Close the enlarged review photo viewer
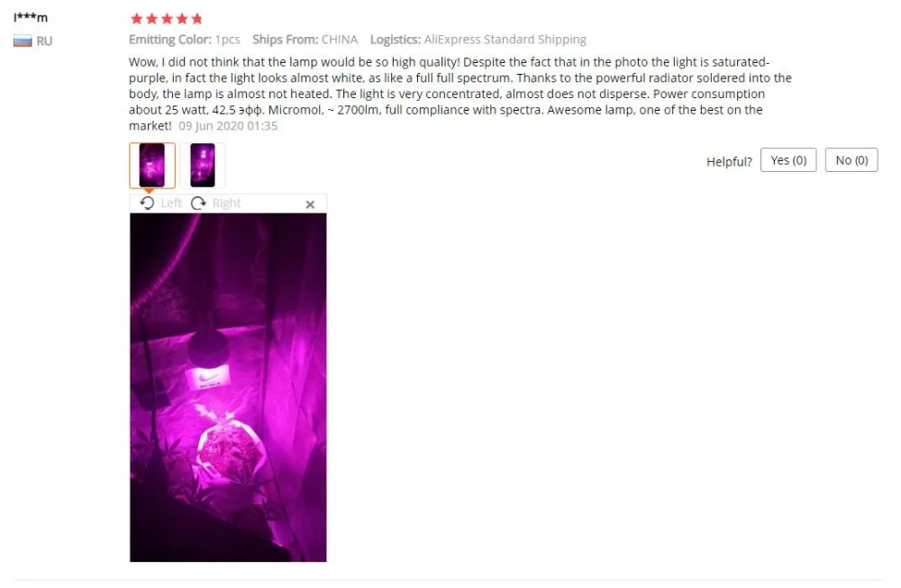 (310, 204)
